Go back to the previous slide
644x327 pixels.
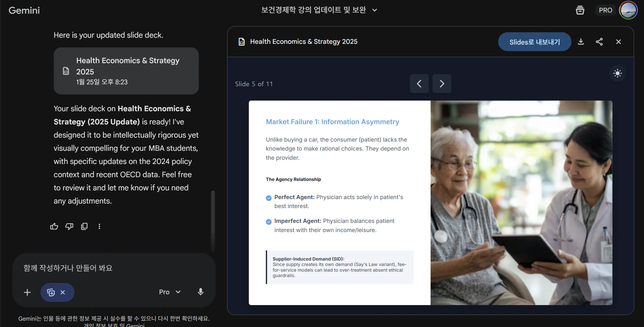(x=419, y=83)
